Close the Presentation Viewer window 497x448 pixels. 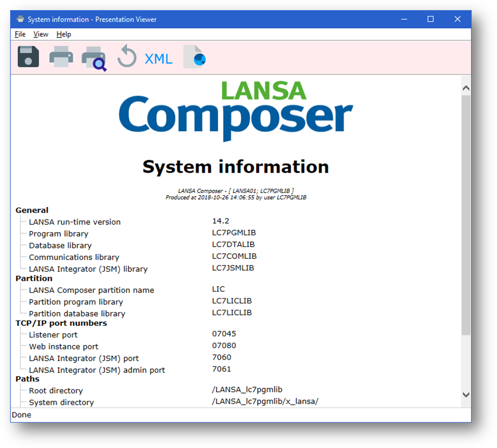point(457,19)
